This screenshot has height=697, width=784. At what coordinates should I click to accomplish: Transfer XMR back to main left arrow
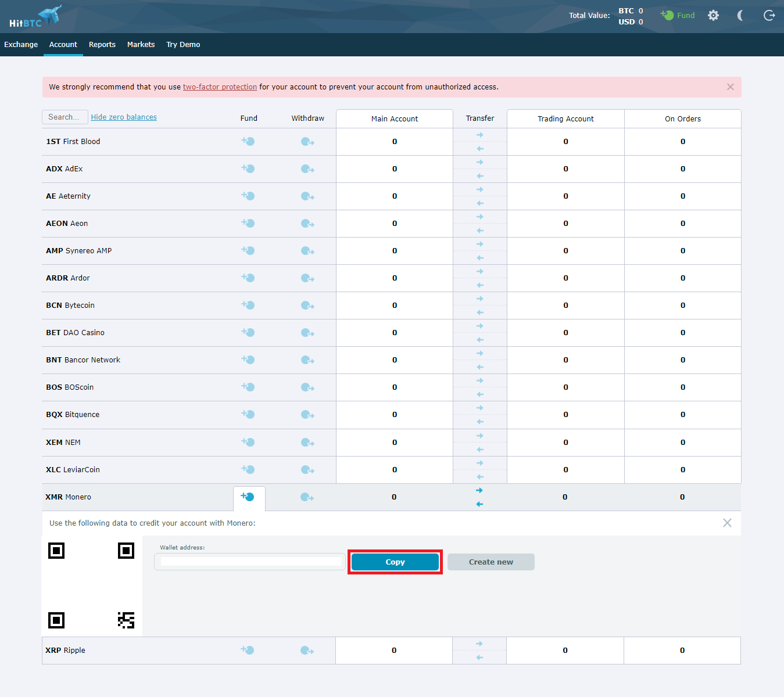point(479,504)
